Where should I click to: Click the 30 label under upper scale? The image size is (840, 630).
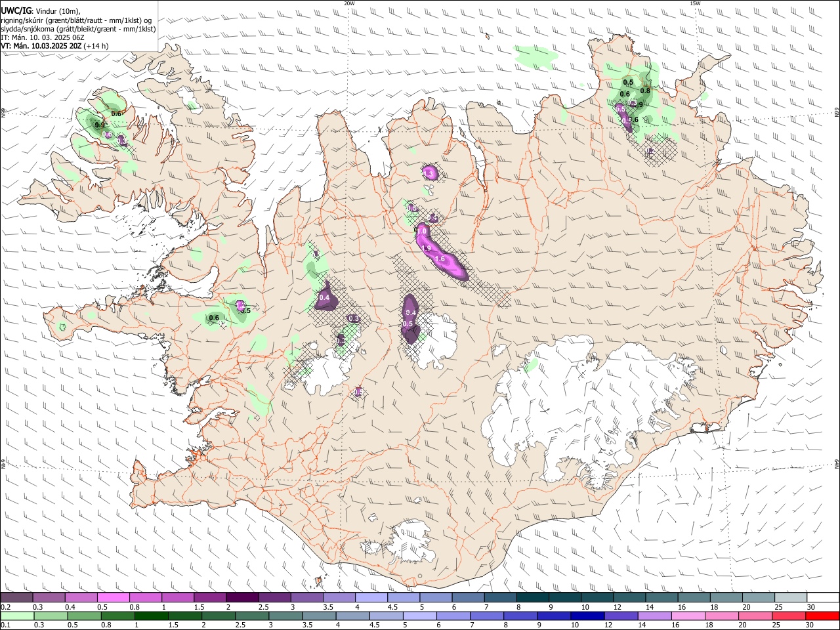coord(811,607)
